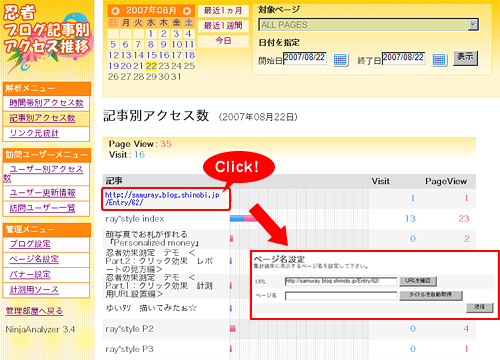This screenshot has width=500, height=360.
Task: Open the ALL PAGES dropdown
Action: pos(369,25)
